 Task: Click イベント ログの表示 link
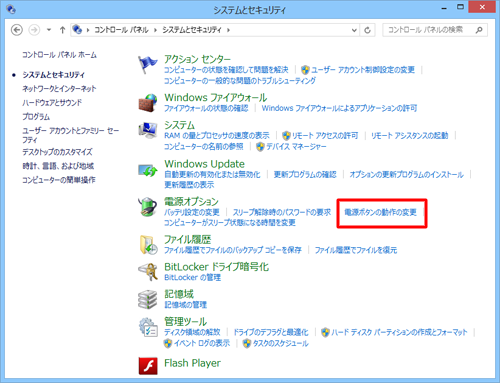(x=202, y=343)
